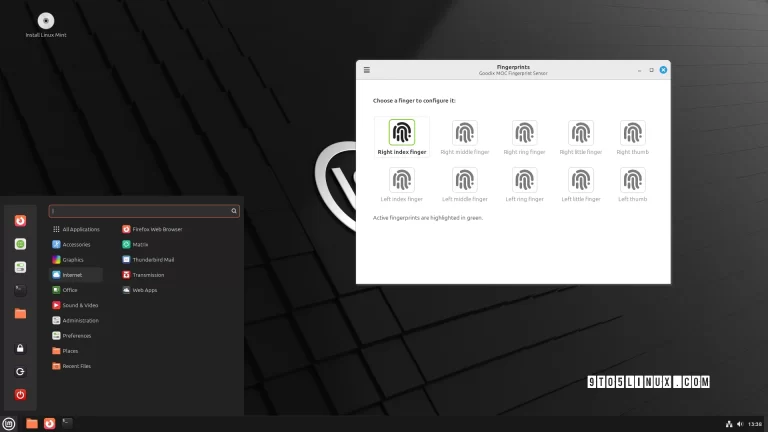Choose the Right middle finger icon
This screenshot has height=432, width=768.
[x=464, y=134]
